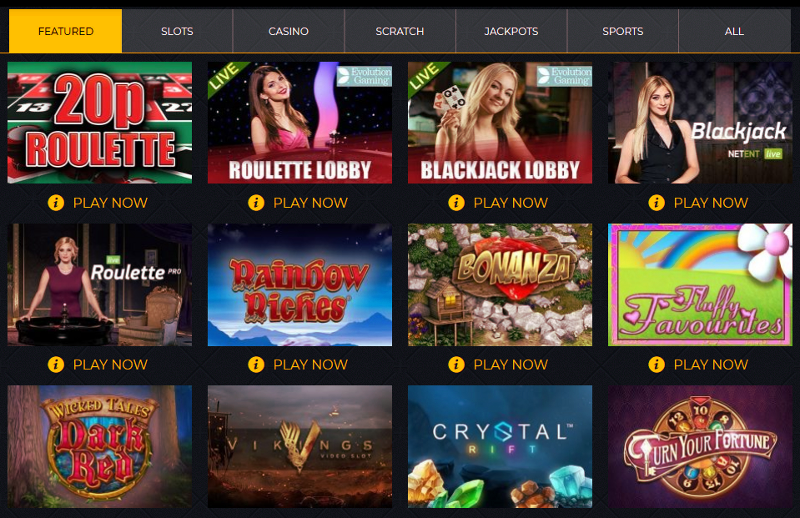Select the Sports tab
Viewport: 800px width, 518px height.
click(x=622, y=31)
